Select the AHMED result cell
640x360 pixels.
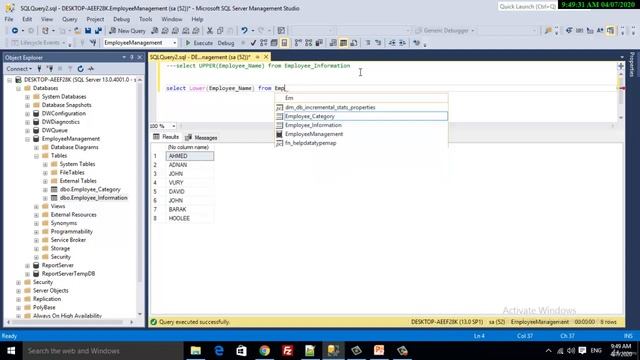point(190,156)
